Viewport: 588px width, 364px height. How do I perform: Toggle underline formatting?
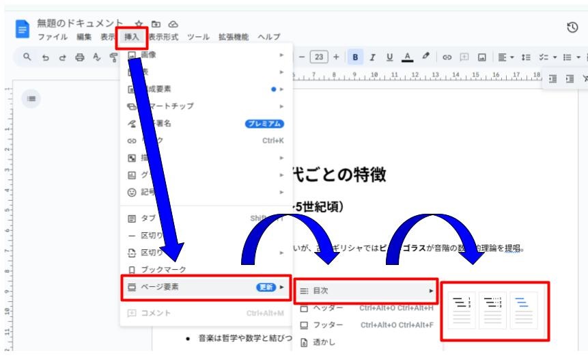click(x=390, y=57)
